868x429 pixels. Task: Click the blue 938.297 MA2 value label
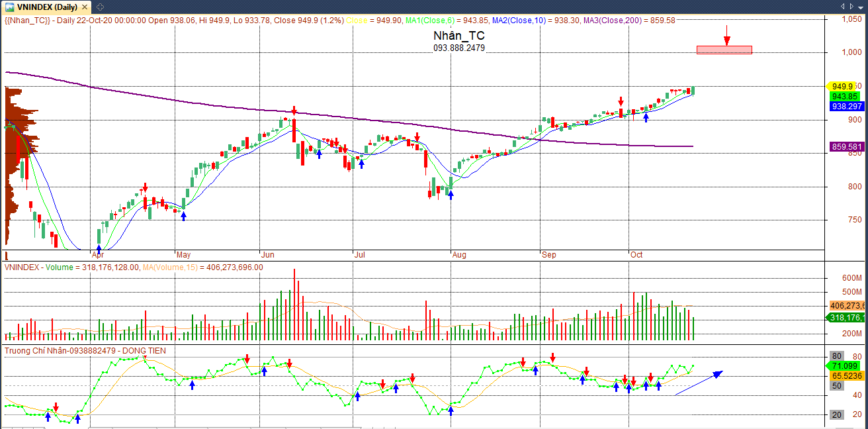(847, 106)
